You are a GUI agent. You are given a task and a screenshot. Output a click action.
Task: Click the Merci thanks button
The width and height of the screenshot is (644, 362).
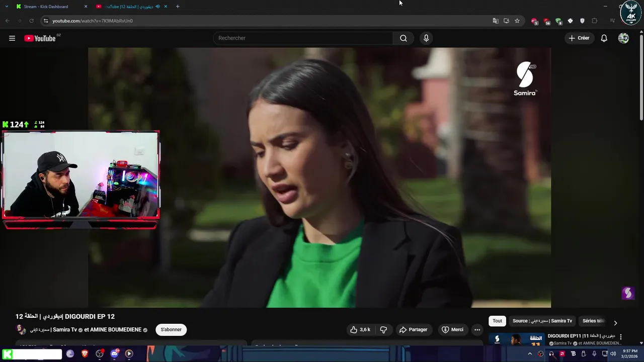[x=452, y=330]
